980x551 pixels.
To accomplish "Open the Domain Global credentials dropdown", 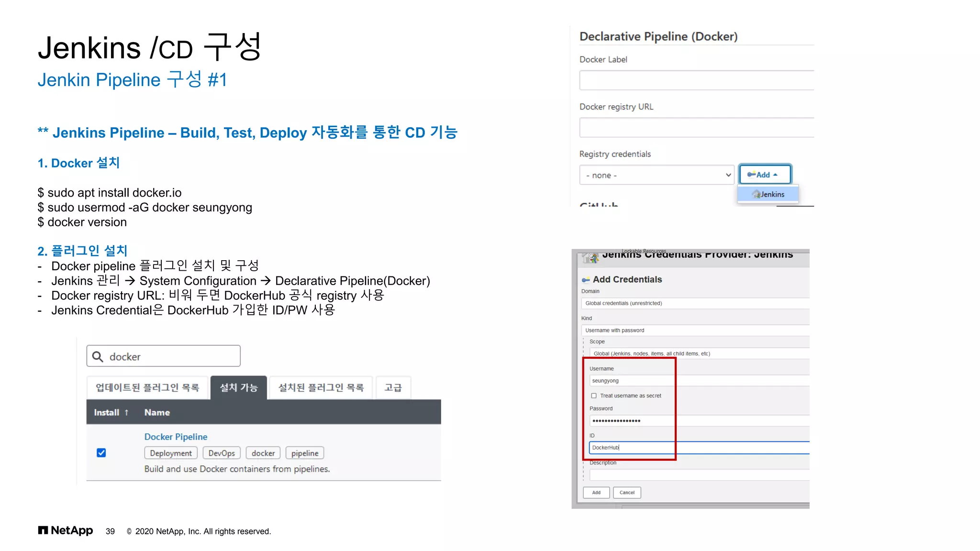I will [695, 303].
